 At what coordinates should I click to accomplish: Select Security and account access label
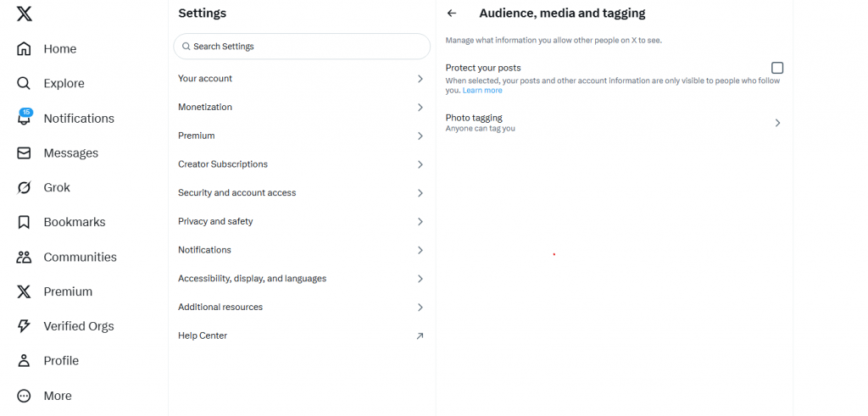tap(237, 192)
